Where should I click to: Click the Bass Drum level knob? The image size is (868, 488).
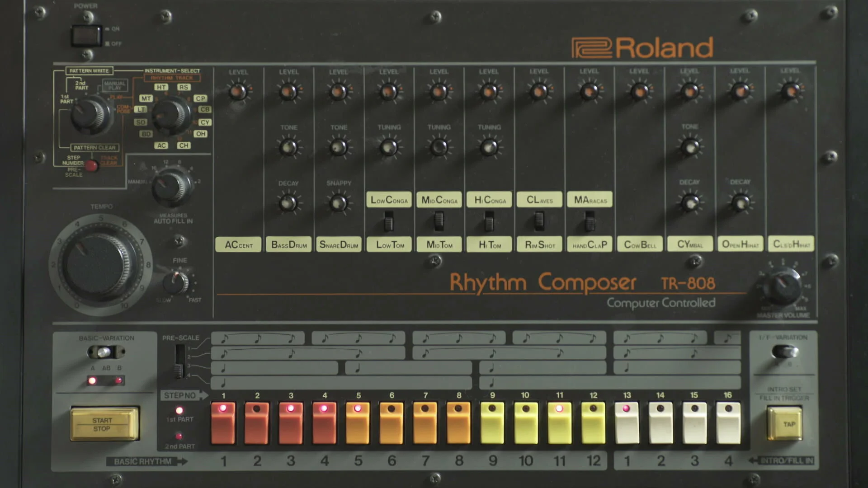click(288, 92)
